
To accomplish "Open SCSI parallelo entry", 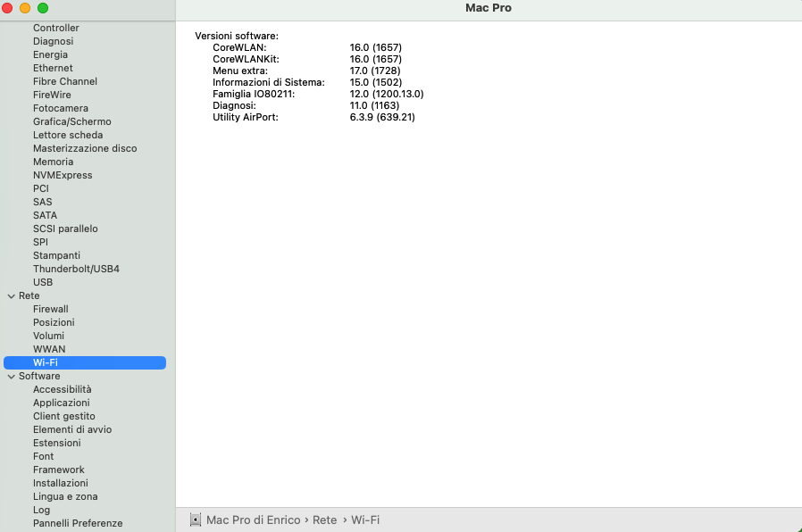I will (x=65, y=229).
